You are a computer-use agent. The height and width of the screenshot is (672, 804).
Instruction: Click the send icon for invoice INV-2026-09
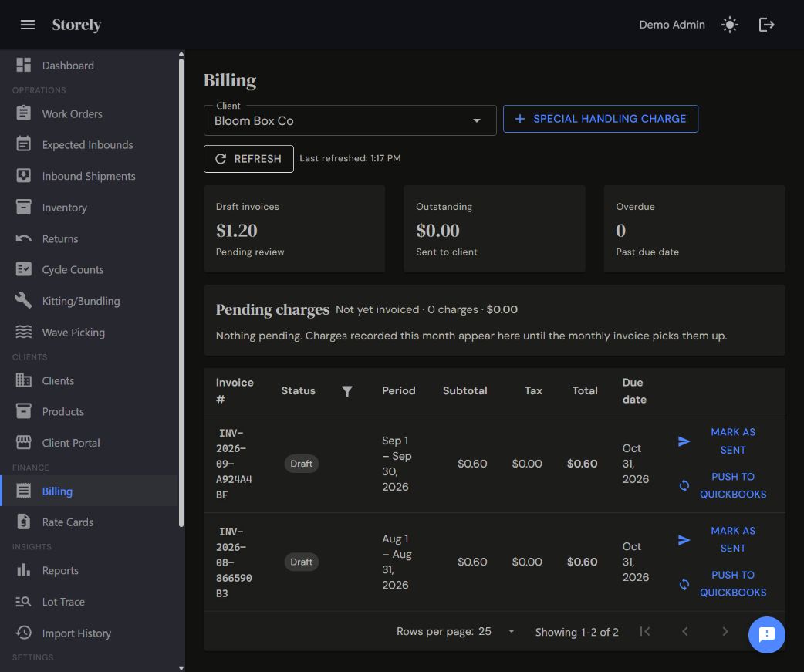tap(684, 441)
